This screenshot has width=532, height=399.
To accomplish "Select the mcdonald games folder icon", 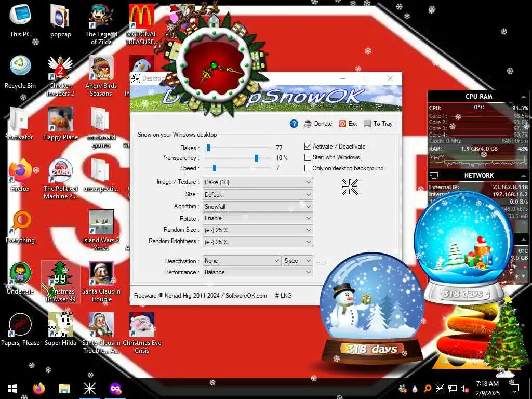I will pos(101,128).
